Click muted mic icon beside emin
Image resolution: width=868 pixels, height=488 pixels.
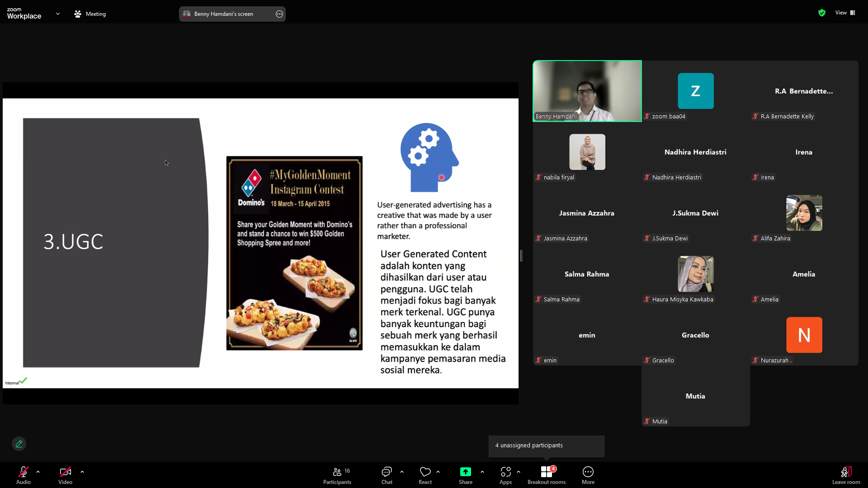point(538,360)
